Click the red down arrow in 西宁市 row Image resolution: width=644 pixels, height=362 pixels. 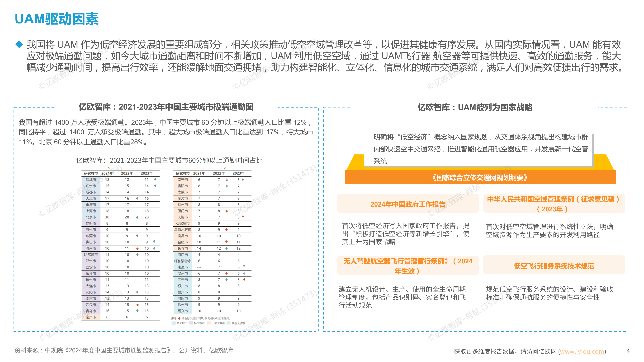point(244,279)
